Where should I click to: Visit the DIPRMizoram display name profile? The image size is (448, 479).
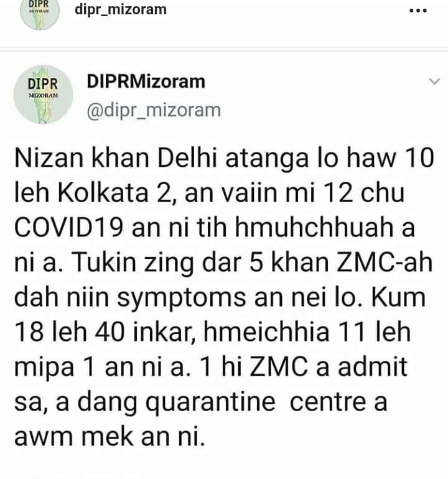[x=146, y=81]
